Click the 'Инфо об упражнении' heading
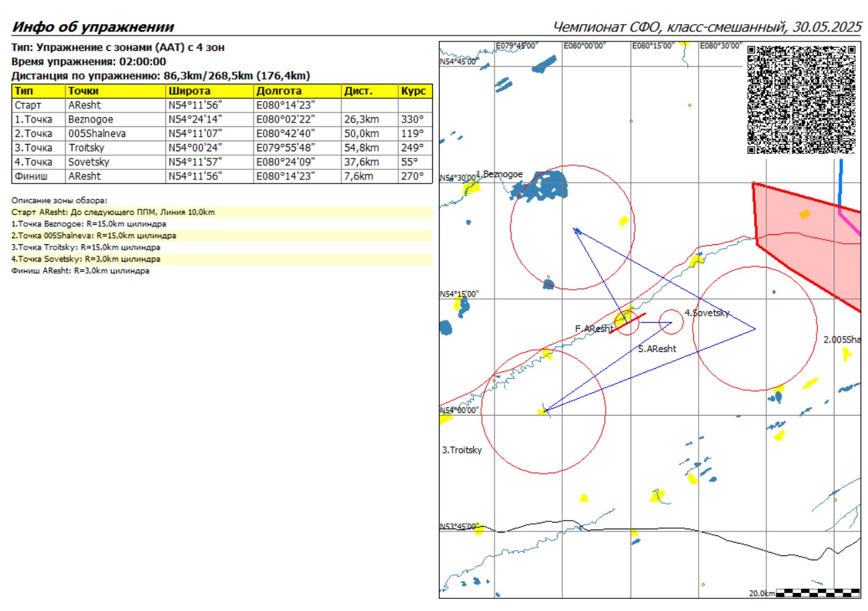 click(93, 27)
